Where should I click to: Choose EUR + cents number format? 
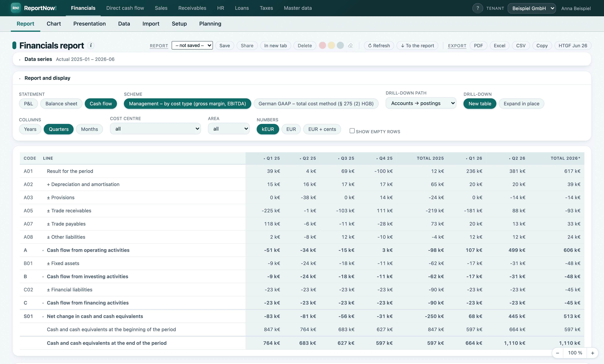pos(322,129)
